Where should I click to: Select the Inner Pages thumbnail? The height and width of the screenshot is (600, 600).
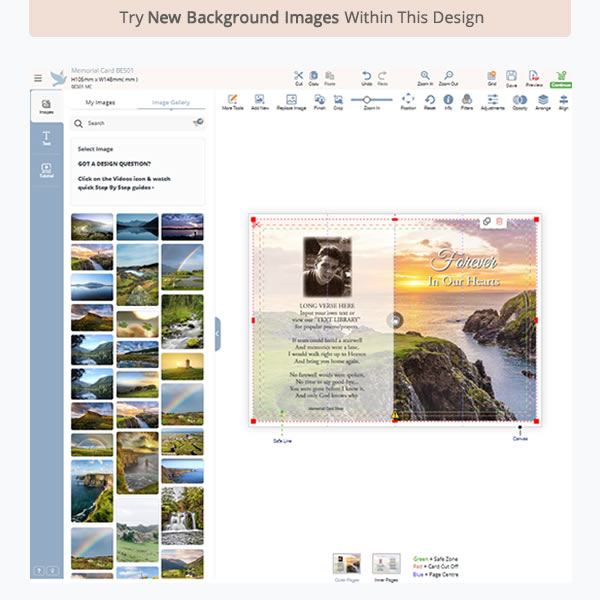tap(386, 566)
